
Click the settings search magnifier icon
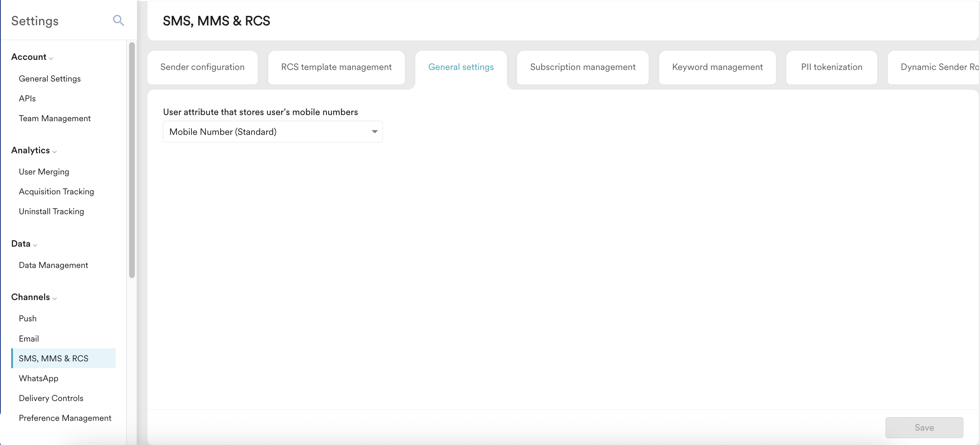pyautogui.click(x=118, y=20)
